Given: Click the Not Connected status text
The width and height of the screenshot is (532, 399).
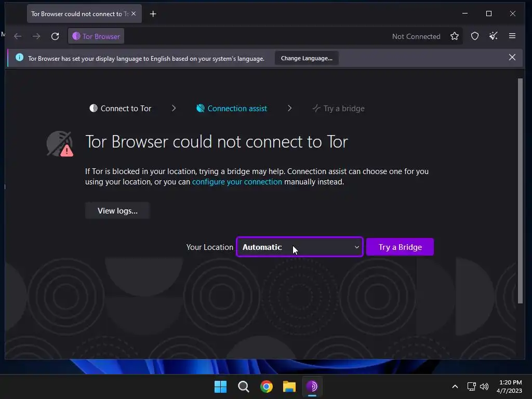Looking at the screenshot, I should pyautogui.click(x=416, y=36).
